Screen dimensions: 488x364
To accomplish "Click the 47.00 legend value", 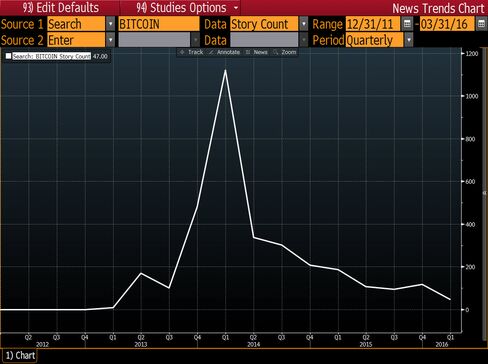I will [100, 56].
